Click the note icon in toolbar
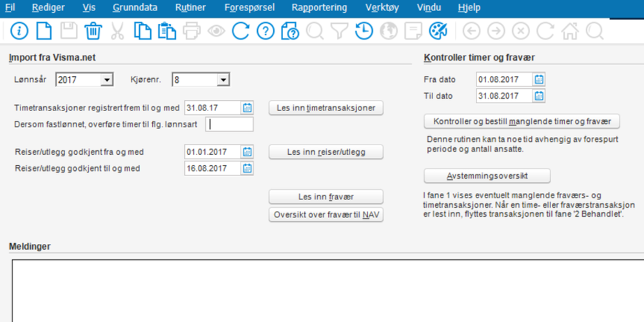The height and width of the screenshot is (322, 644). point(413,31)
